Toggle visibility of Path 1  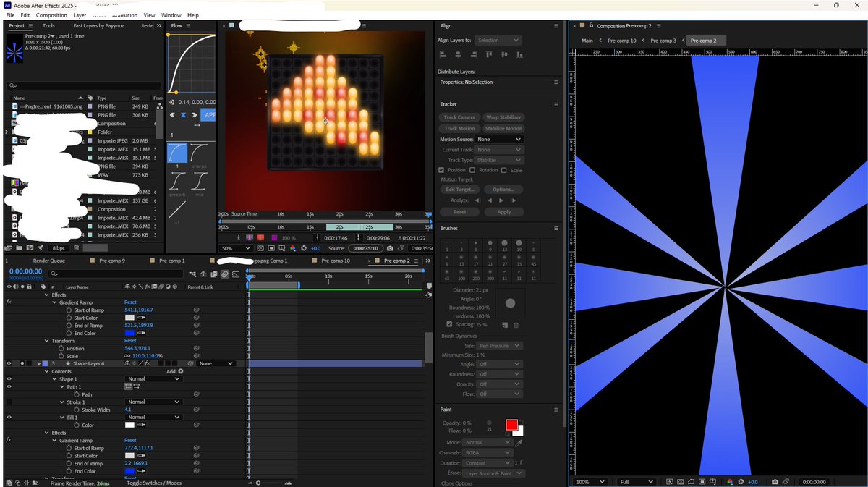coord(9,386)
